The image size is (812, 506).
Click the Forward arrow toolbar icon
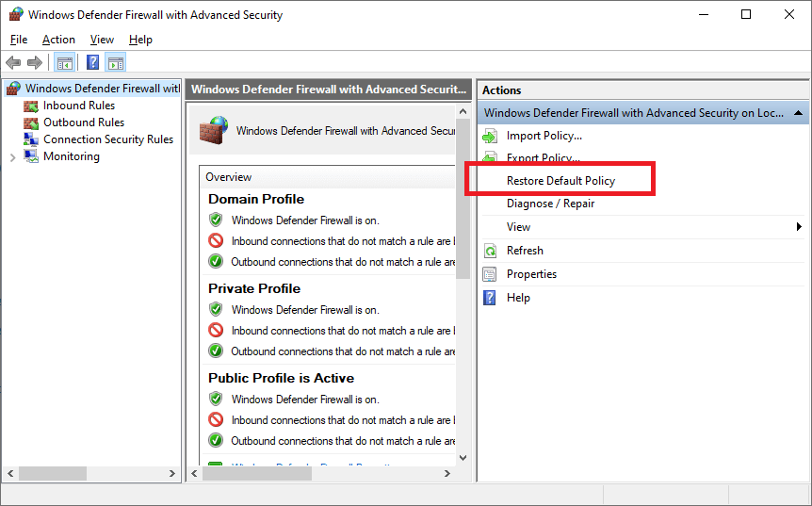click(35, 63)
